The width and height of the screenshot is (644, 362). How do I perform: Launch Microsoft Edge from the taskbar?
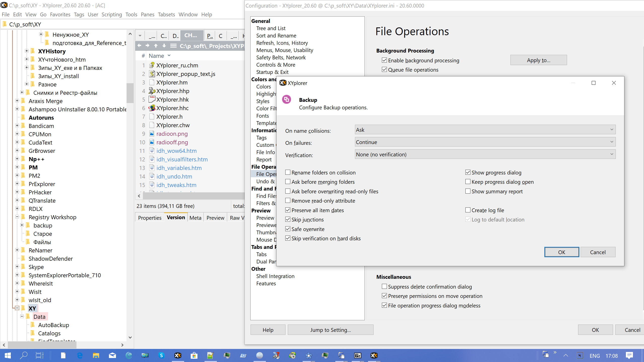(x=80, y=355)
